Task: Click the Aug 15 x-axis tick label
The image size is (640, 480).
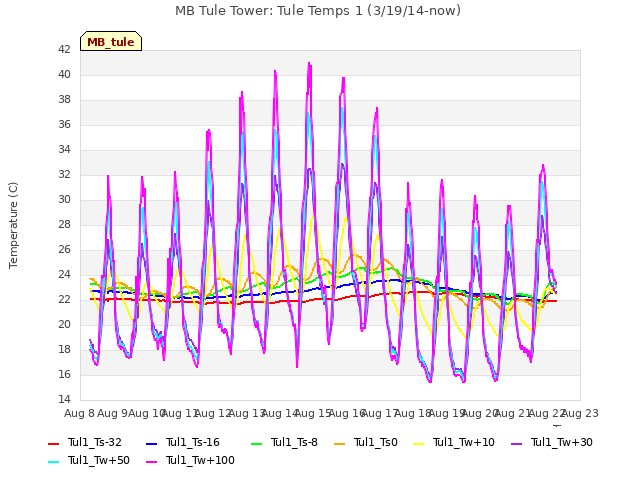Action: pos(313,413)
